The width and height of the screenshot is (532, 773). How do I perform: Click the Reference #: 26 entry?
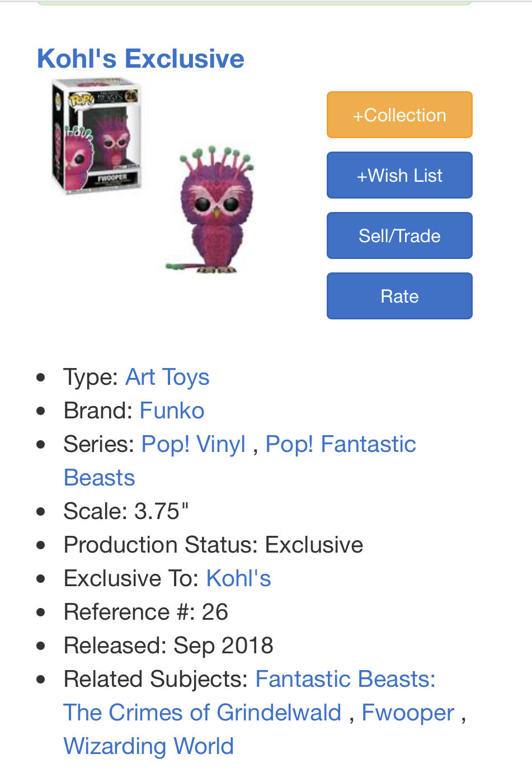pos(145,611)
